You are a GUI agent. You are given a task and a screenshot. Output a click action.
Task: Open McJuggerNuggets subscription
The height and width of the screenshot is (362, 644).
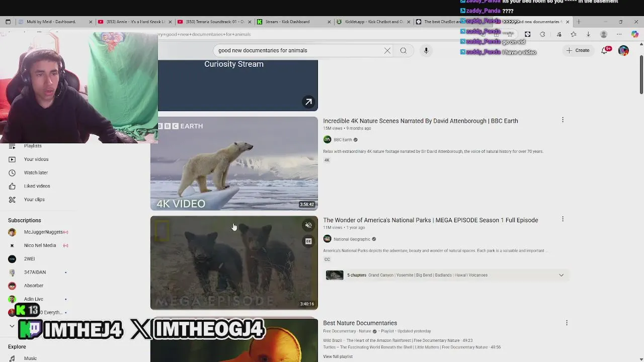coord(43,232)
